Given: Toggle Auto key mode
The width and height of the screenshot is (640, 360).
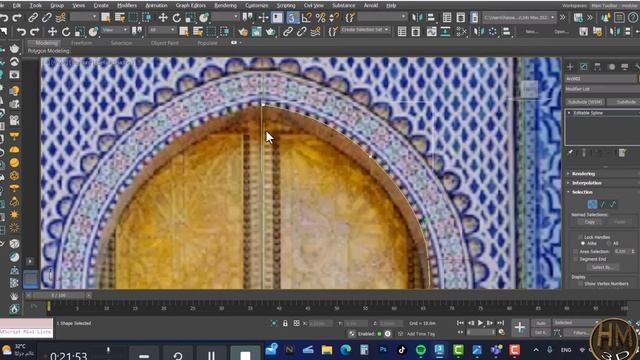Looking at the screenshot, I should 541,323.
